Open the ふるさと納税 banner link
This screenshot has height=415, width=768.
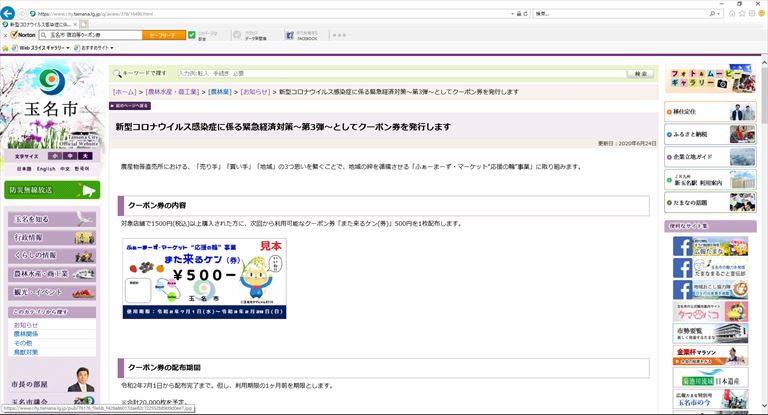710,134
